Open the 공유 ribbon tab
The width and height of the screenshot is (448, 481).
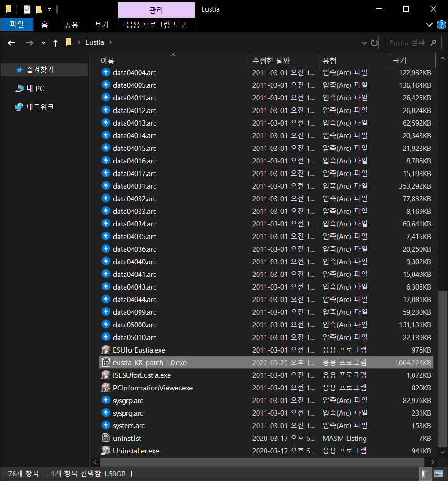pyautogui.click(x=71, y=25)
